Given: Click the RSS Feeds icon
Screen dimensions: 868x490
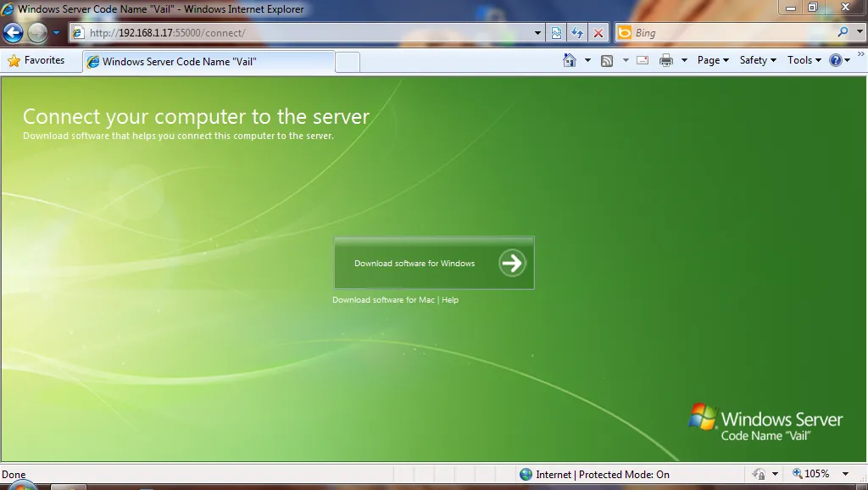Looking at the screenshot, I should [x=607, y=60].
